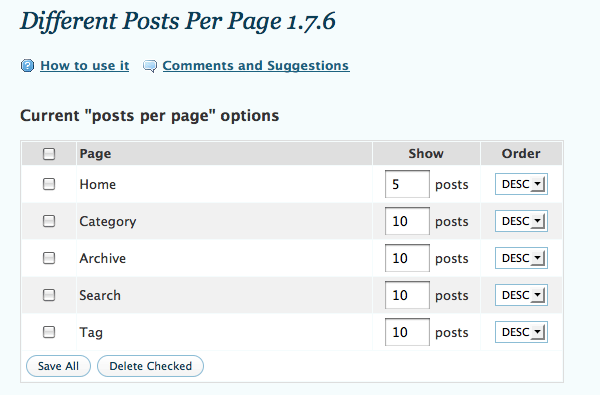Open the Home order DESC dropdown
Screen dimensions: 600x395
coord(521,184)
